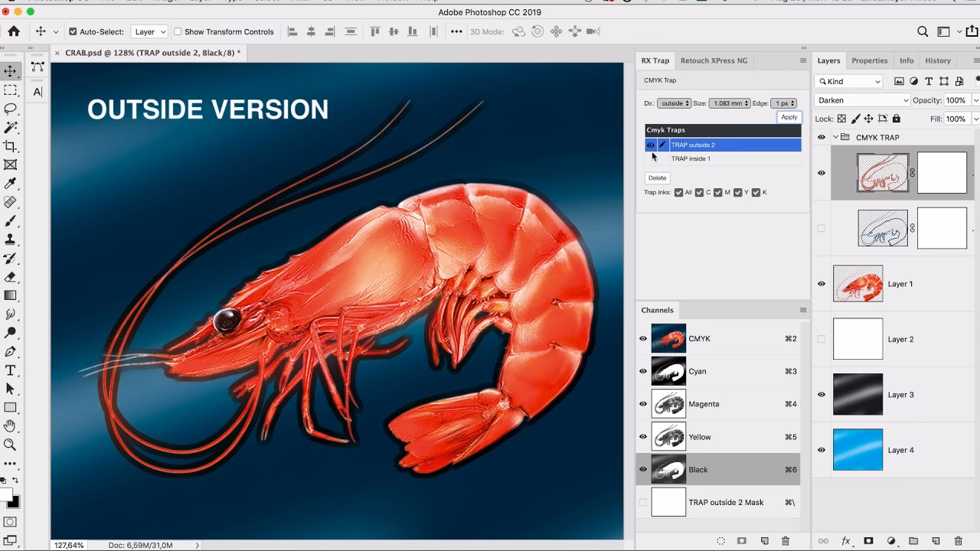Select the Brush tool

coord(10,221)
